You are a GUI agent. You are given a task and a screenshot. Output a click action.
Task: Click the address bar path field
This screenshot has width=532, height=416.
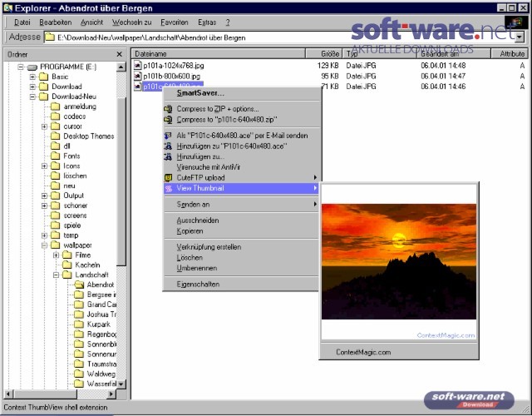click(x=278, y=37)
